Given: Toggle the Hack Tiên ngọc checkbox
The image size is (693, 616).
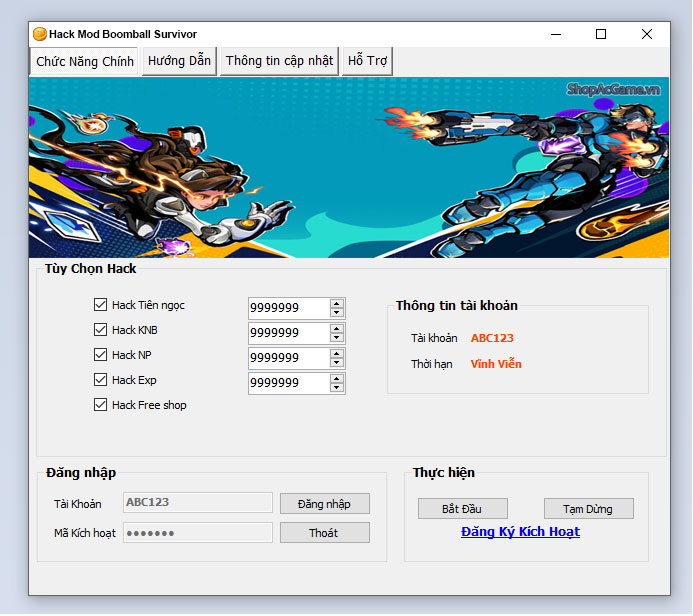Looking at the screenshot, I should 100,304.
